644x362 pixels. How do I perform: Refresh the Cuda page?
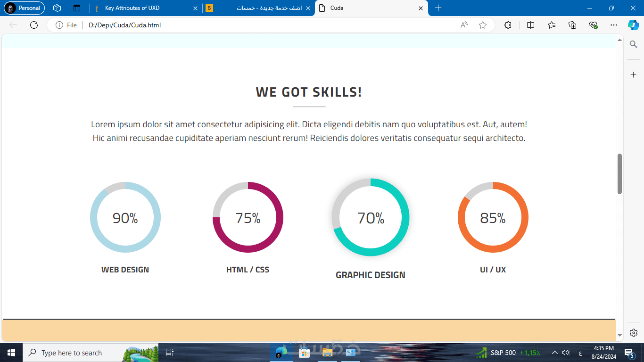pos(34,25)
